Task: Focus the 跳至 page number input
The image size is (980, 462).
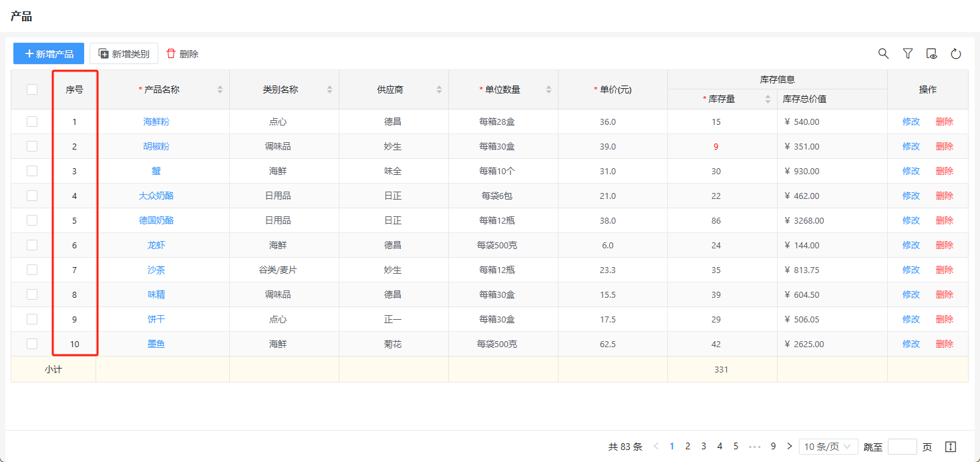Action: (902, 447)
